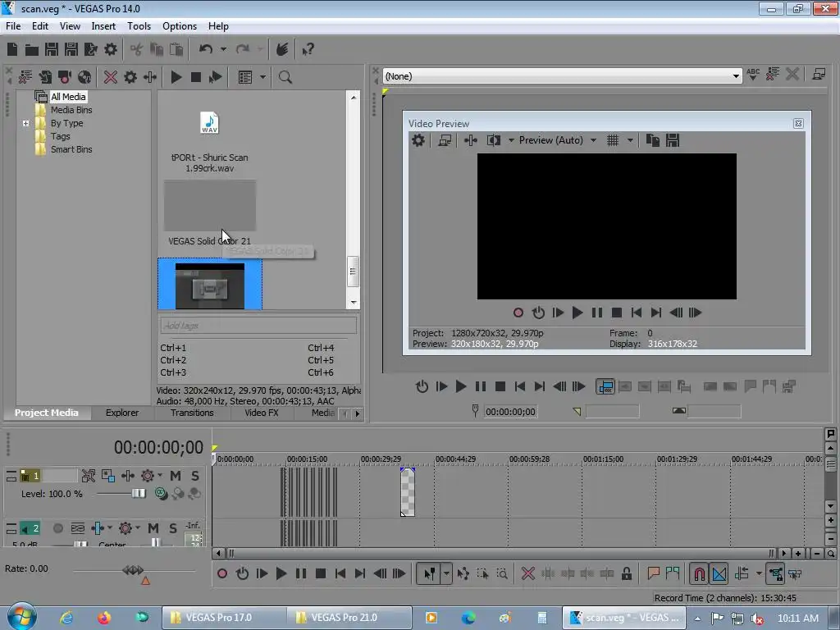
Task: Click the Record button in Video Preview
Action: click(518, 313)
